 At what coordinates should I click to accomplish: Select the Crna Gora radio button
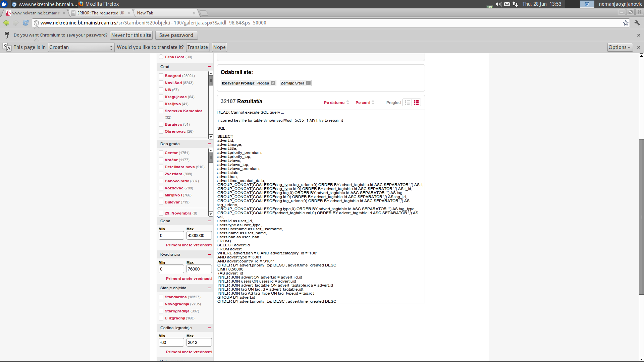point(161,57)
